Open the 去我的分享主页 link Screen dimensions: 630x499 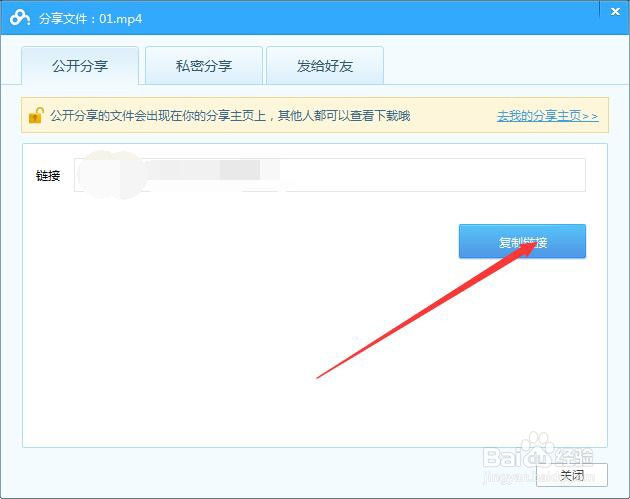tap(548, 116)
